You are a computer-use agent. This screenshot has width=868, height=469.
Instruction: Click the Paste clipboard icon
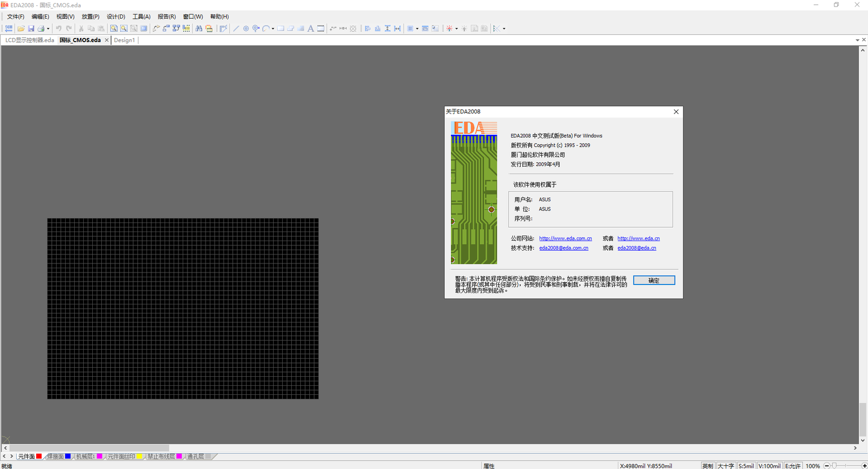(x=101, y=28)
